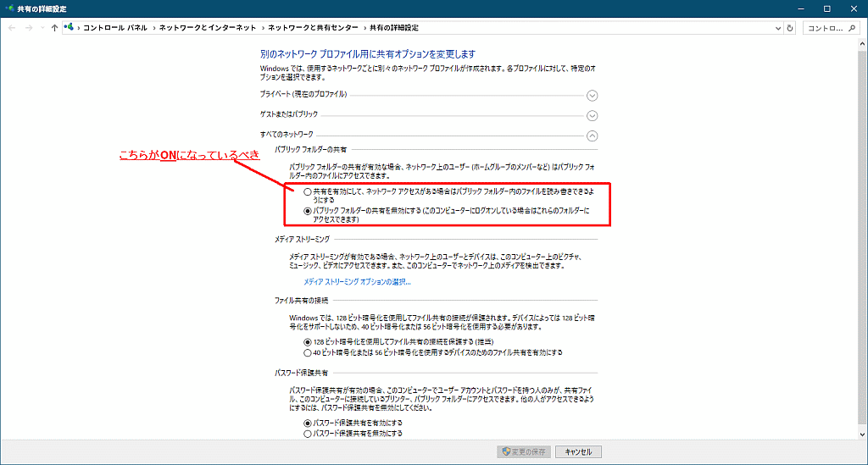This screenshot has width=868, height=465.
Task: Click ファイル共有の接続 section label
Action: pyautogui.click(x=301, y=301)
